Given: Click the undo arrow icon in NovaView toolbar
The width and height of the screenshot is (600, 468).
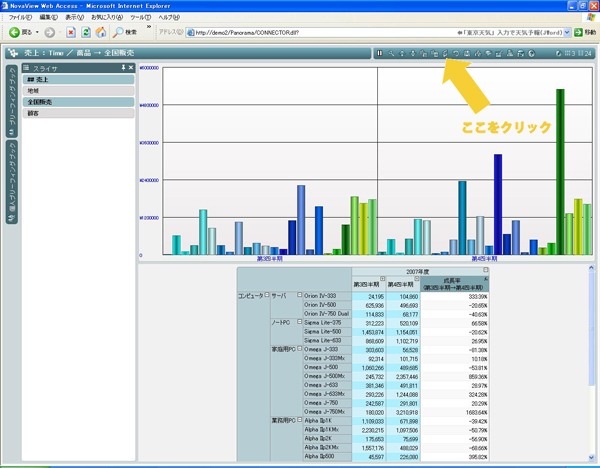Looking at the screenshot, I should coord(457,52).
